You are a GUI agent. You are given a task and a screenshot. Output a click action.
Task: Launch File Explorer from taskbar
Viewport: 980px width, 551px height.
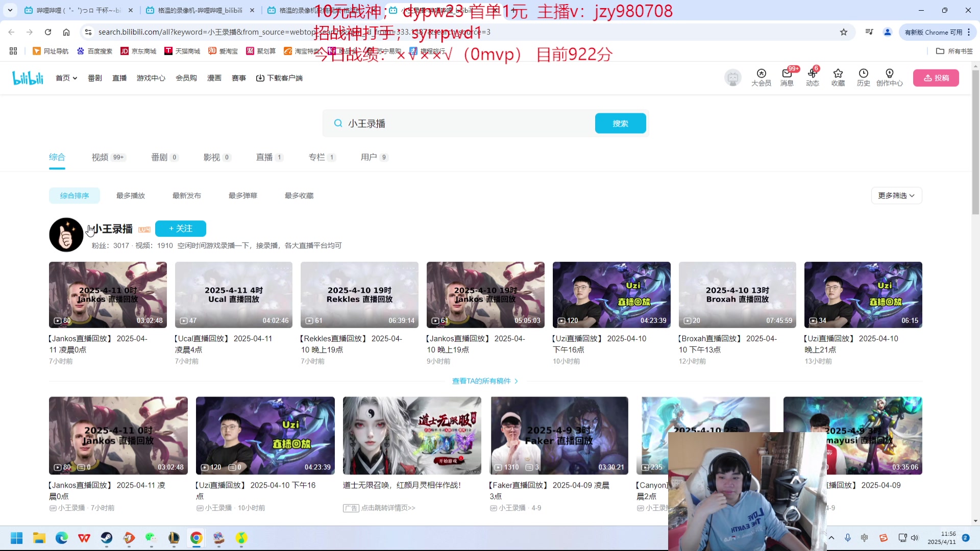point(39,538)
